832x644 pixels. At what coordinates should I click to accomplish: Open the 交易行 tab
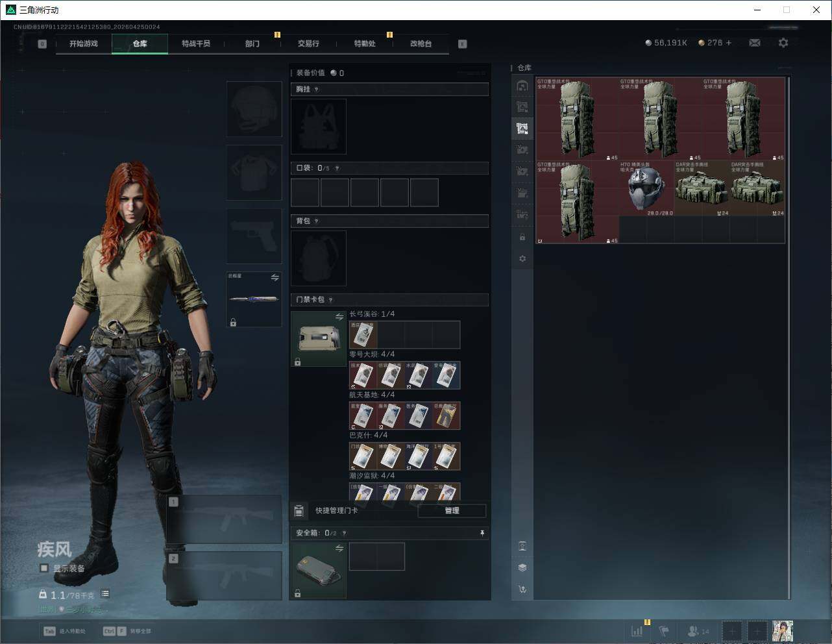coord(308,43)
